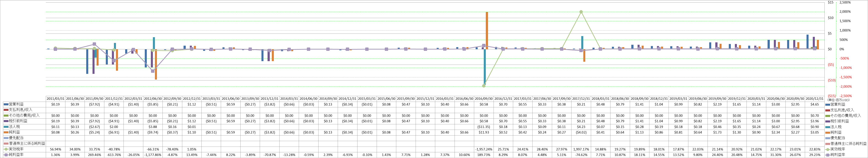Image resolution: width=868 pixels, height=158 pixels.
Task: Click the tallest orange net income bar
Action: point(487,31)
